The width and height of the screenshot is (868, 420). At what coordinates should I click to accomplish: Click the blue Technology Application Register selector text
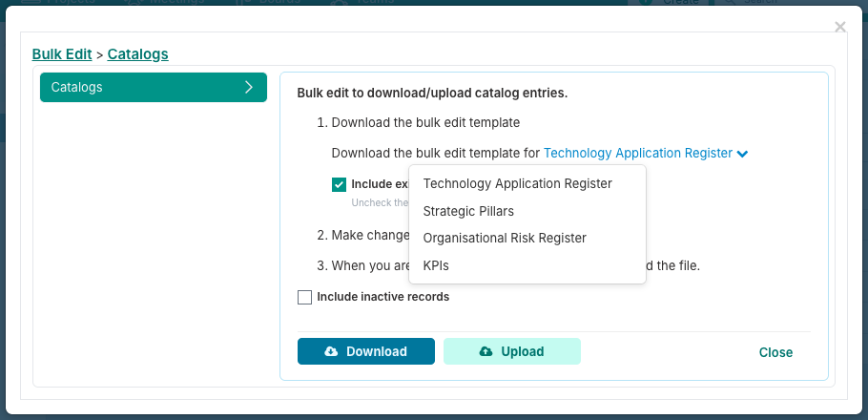(x=637, y=153)
